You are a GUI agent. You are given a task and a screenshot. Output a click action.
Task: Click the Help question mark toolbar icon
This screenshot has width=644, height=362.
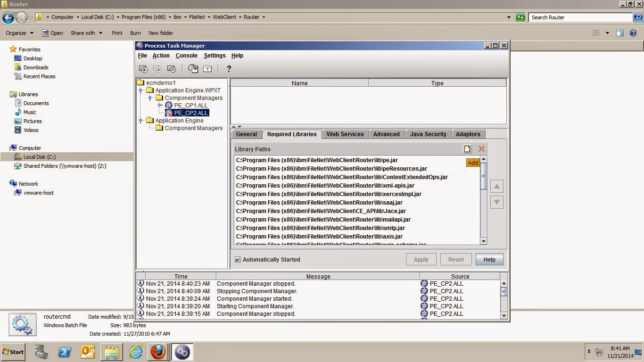click(x=229, y=69)
